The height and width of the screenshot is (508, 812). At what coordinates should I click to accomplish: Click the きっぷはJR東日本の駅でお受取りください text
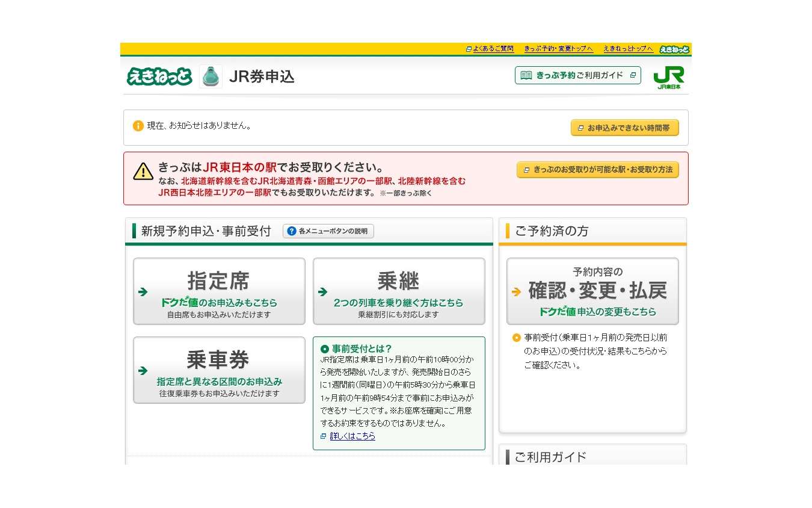271,167
